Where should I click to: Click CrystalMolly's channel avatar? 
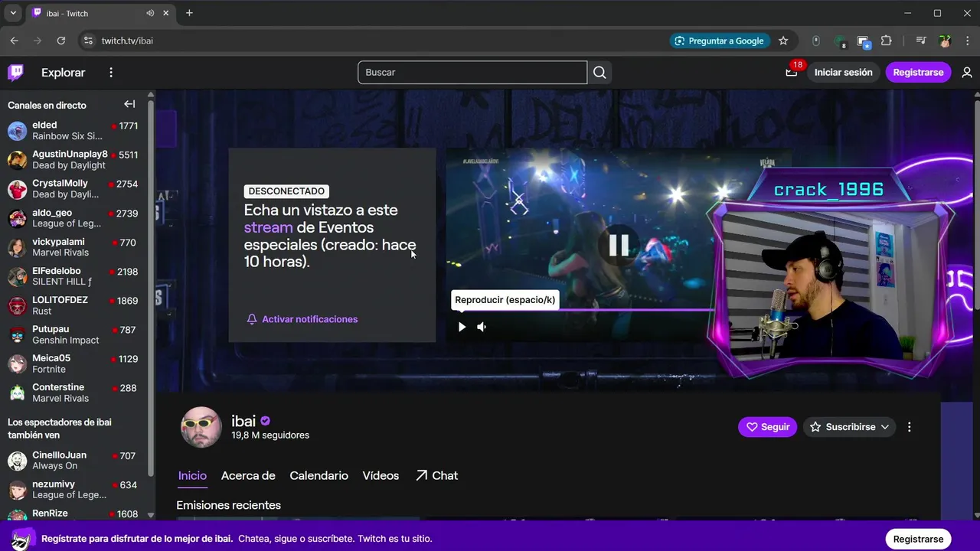(x=17, y=189)
